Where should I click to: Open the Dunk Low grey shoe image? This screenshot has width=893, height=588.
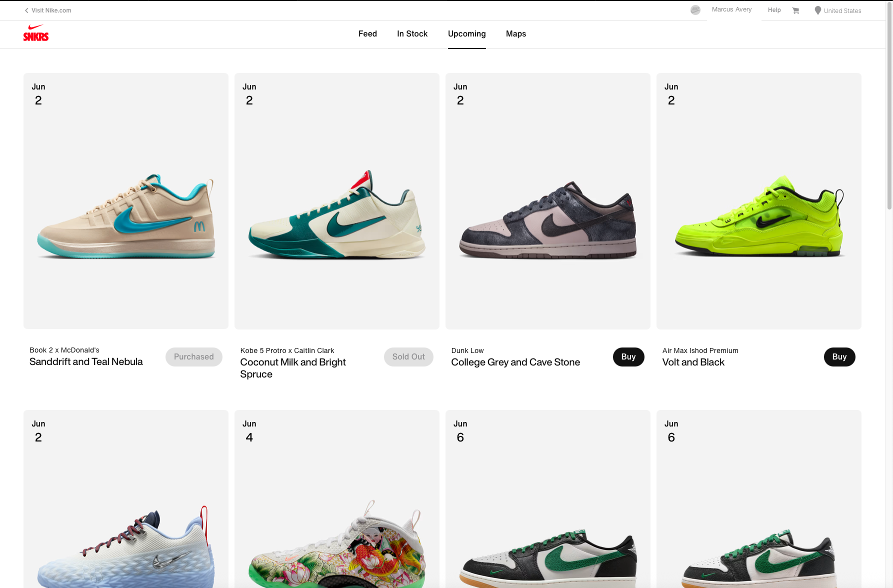(x=548, y=201)
